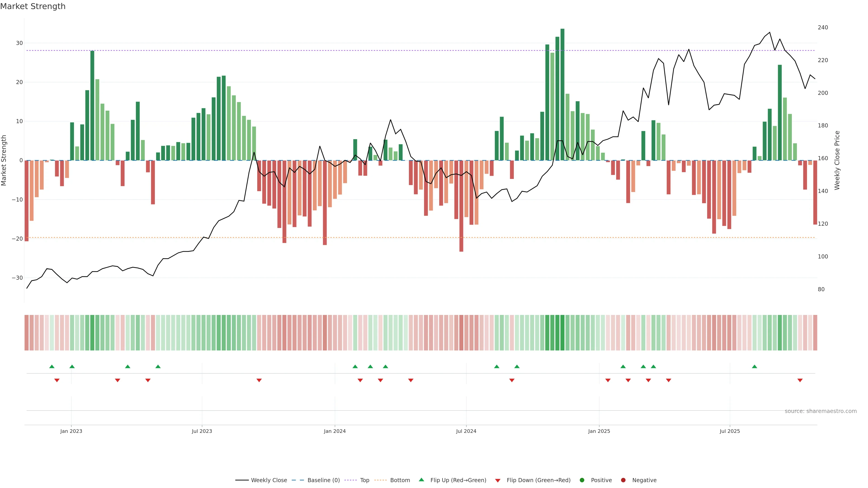This screenshot has width=868, height=488.
Task: Click the Negative red circle legend icon
Action: click(x=623, y=480)
